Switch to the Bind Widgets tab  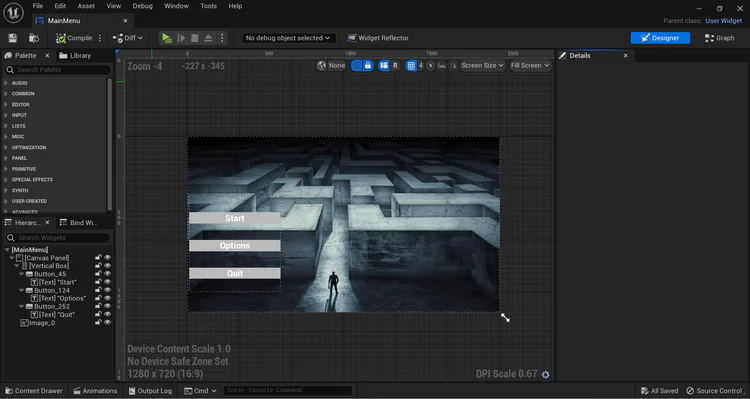(78, 223)
